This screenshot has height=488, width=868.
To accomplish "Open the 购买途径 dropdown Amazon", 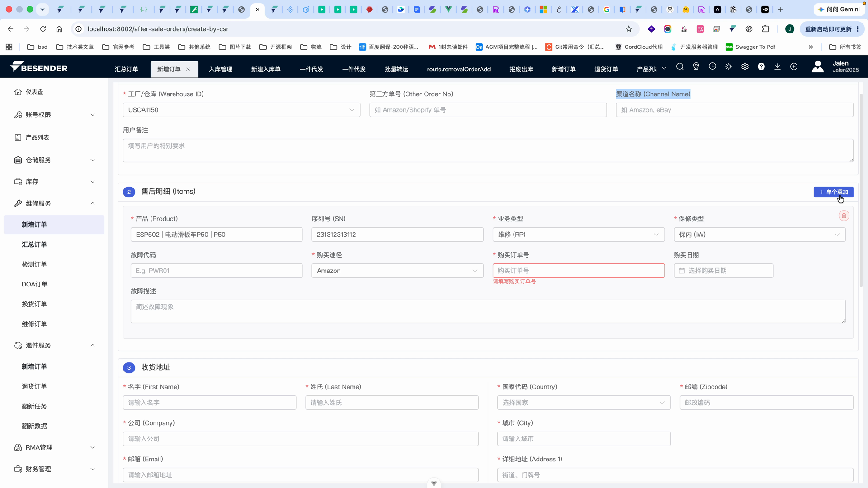I will 397,271.
